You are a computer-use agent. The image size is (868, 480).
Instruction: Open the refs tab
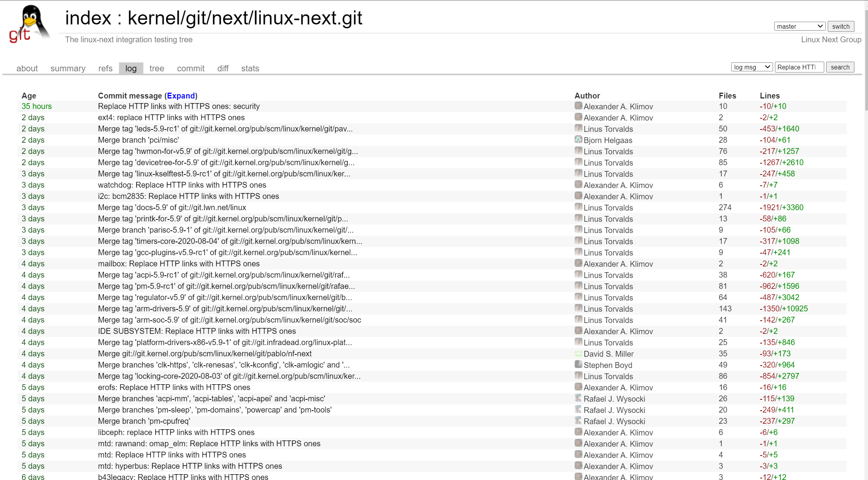pos(105,68)
